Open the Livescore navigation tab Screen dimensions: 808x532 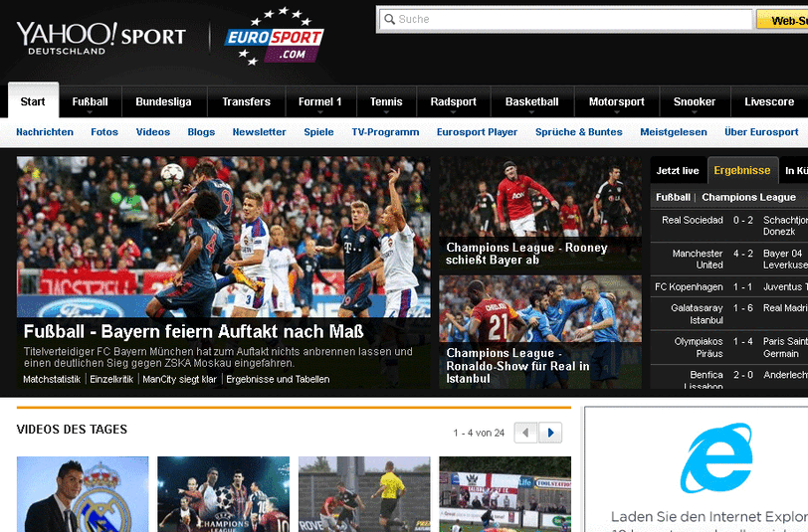click(769, 102)
